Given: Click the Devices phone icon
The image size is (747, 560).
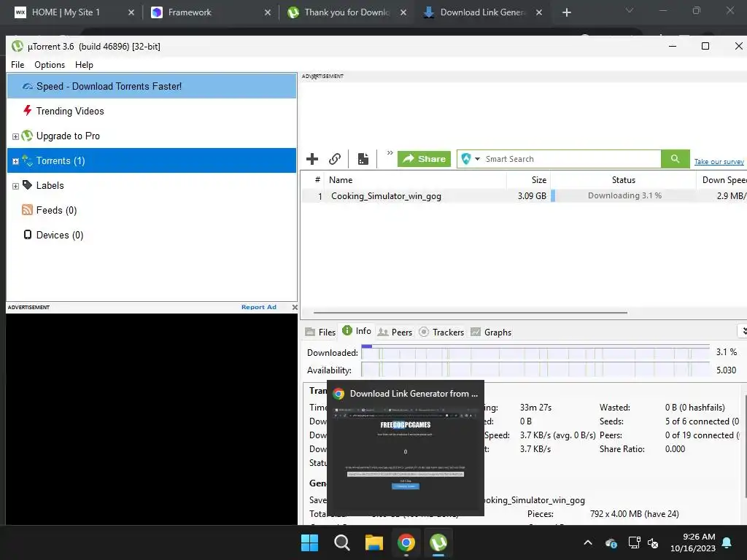Looking at the screenshot, I should [28, 234].
